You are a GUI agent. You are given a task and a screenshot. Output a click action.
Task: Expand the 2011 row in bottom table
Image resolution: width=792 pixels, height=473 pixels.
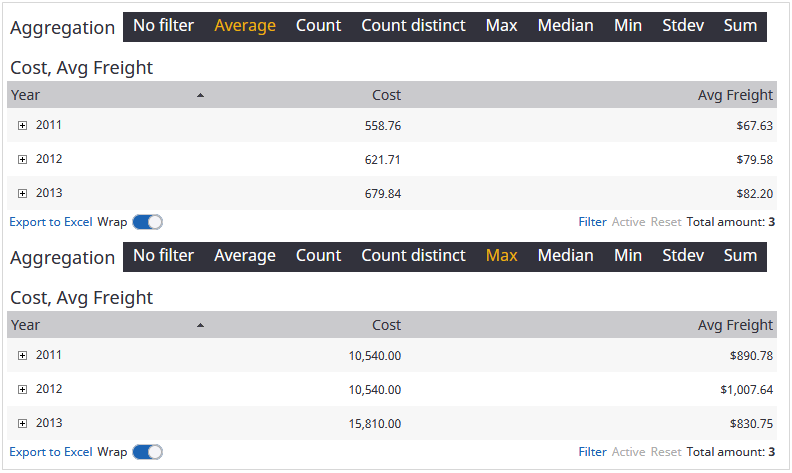(x=22, y=356)
